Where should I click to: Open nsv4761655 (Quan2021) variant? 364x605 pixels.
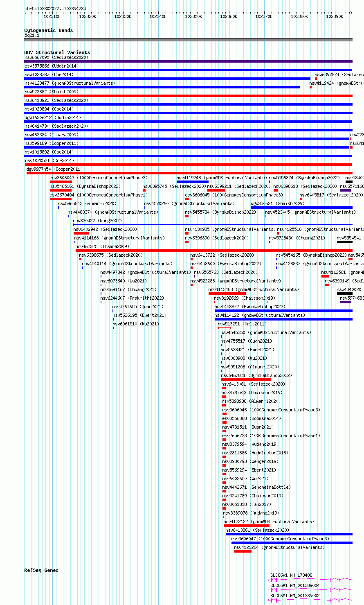click(x=138, y=307)
